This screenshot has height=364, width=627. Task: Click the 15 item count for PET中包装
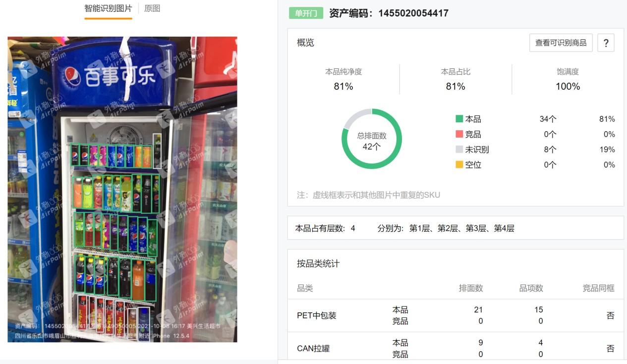538,310
